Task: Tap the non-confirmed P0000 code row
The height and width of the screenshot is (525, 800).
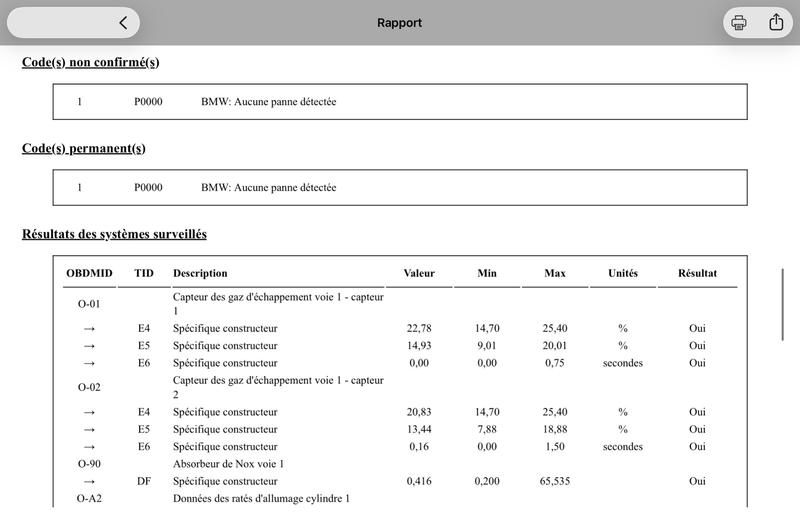Action: pos(400,102)
